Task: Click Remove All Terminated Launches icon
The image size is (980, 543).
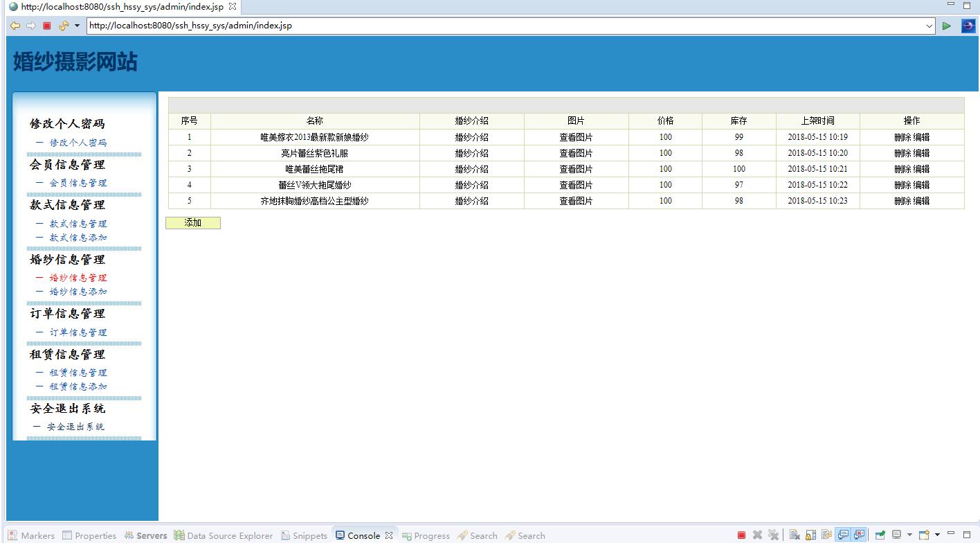Action: coord(773,534)
